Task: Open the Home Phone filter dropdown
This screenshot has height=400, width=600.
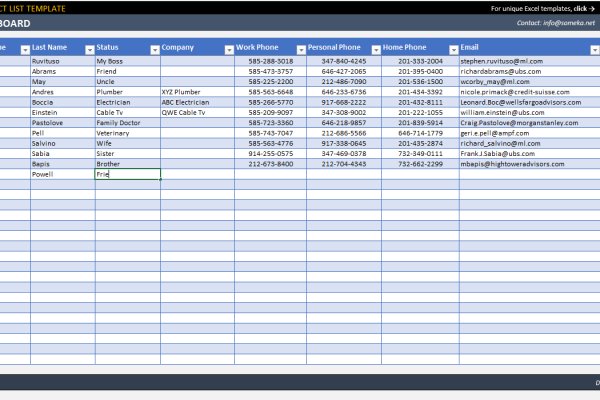Action: (x=452, y=48)
